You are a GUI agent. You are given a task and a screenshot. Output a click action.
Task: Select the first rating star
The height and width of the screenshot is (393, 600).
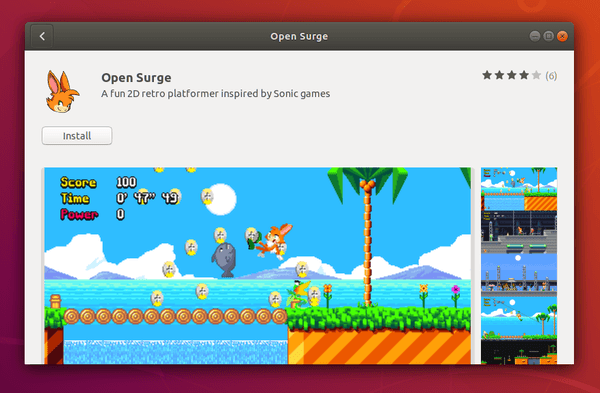487,75
